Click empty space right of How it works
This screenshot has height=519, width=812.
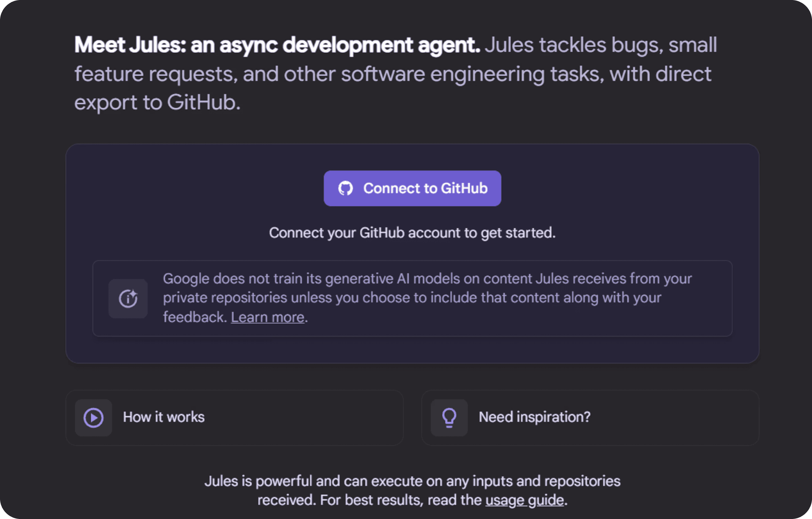(x=303, y=418)
